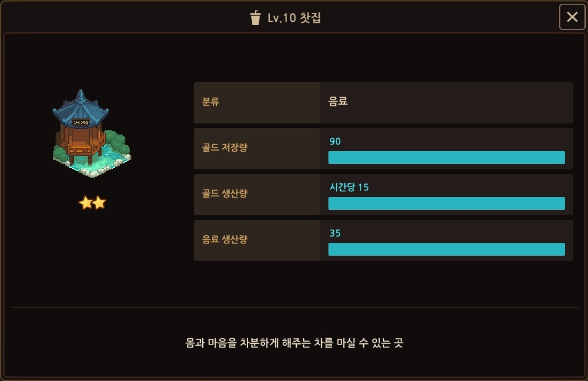588x381 pixels.
Task: Click the two gold star rating
Action: (92, 202)
